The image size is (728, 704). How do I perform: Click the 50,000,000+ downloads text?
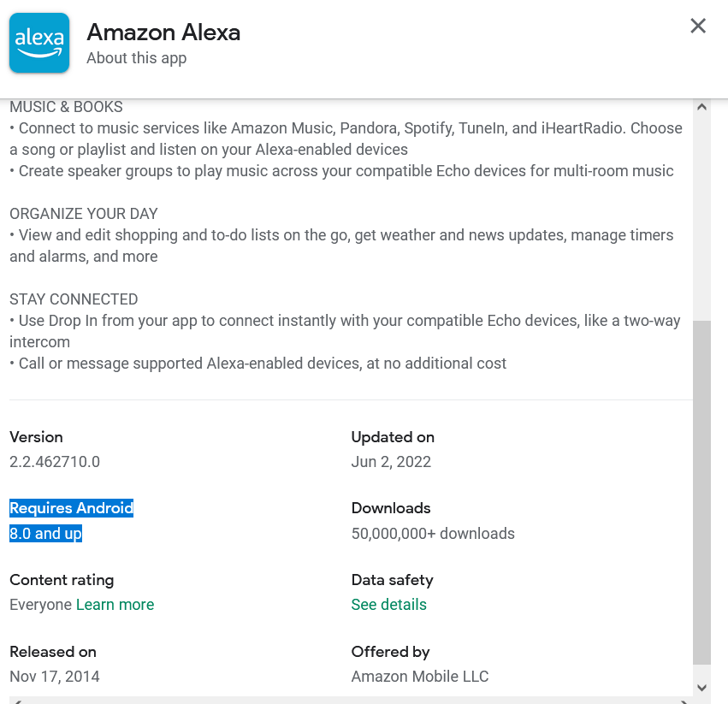[433, 534]
